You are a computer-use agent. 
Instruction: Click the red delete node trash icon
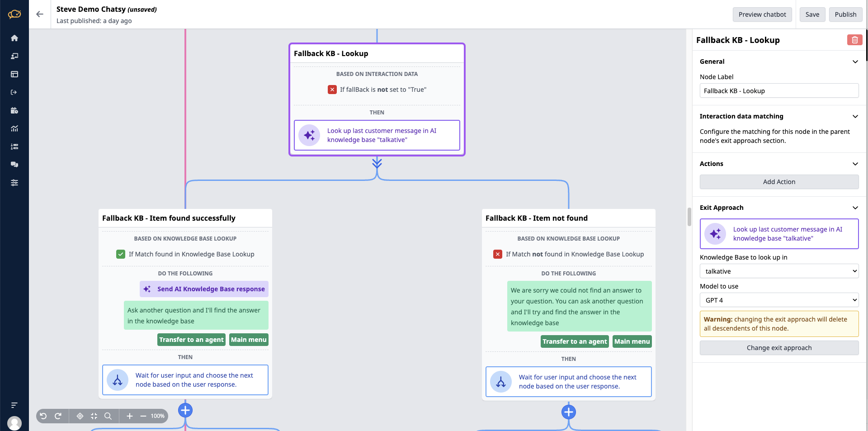pyautogui.click(x=854, y=40)
